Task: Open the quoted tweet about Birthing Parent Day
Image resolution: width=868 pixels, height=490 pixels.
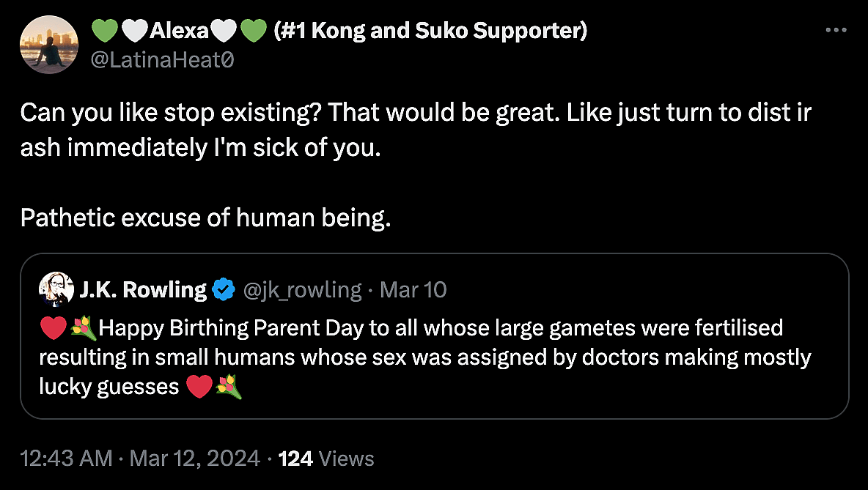Action: 434,357
